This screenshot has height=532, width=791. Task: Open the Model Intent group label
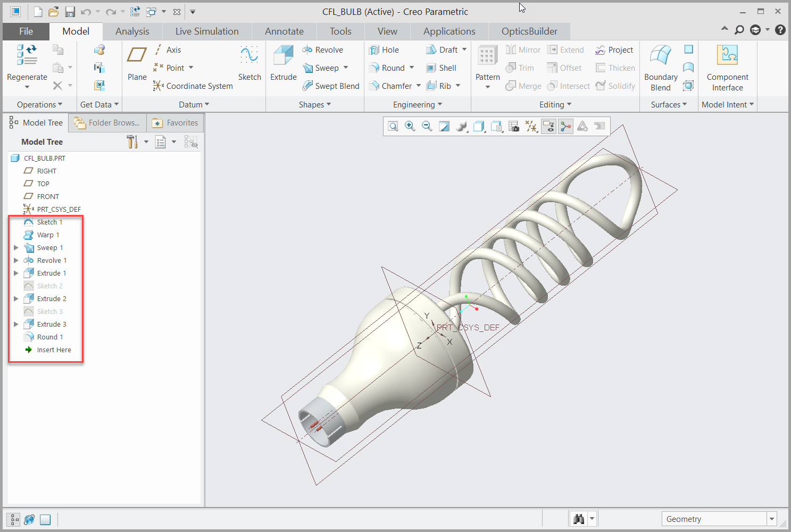tap(727, 104)
